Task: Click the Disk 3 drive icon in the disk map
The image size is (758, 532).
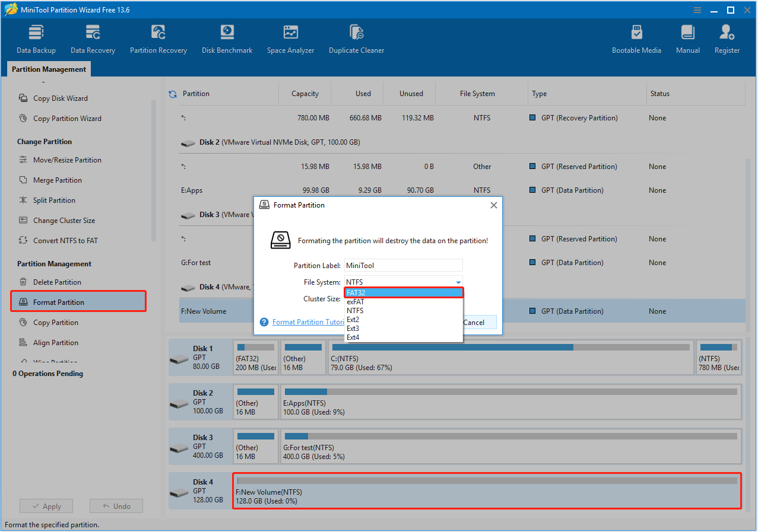Action: 179,448
